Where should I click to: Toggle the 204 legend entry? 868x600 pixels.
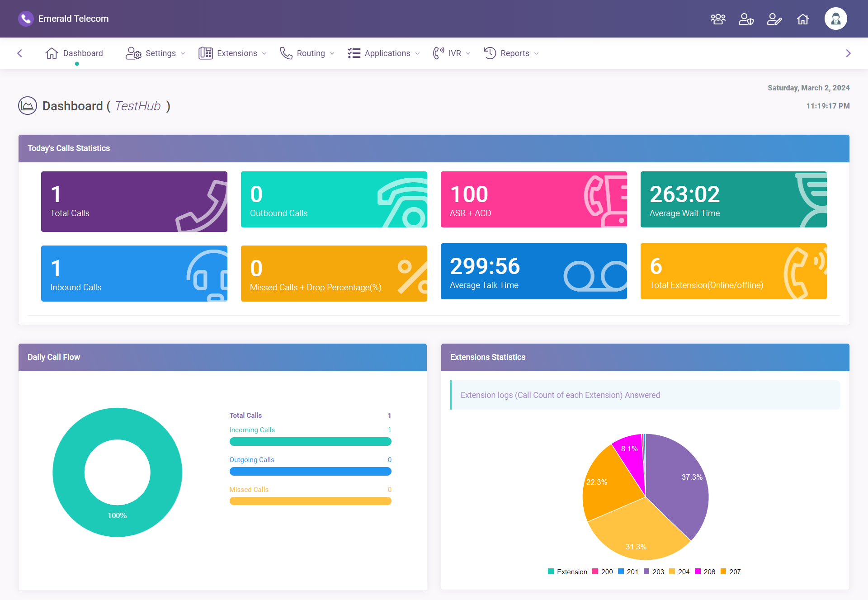679,572
